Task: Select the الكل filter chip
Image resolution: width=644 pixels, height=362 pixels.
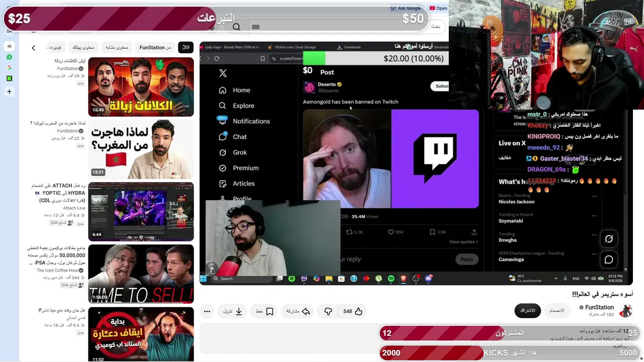Action: 186,47
